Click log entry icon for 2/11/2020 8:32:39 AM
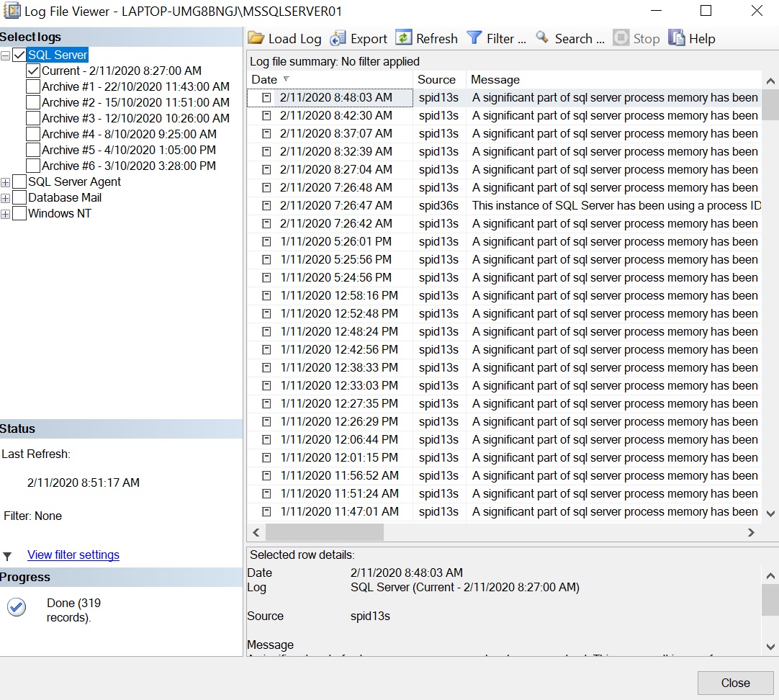The width and height of the screenshot is (779, 700). (x=267, y=152)
